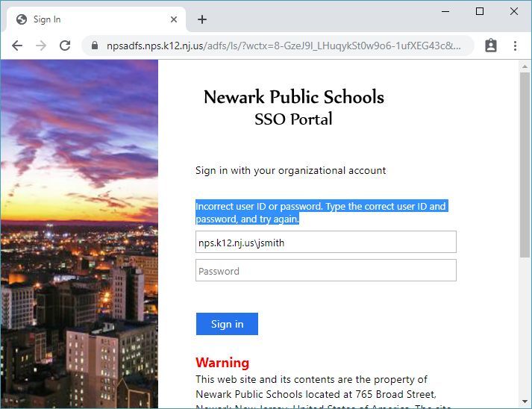Close the Sign In tab
Screen dimensions: 532x409
click(x=174, y=19)
